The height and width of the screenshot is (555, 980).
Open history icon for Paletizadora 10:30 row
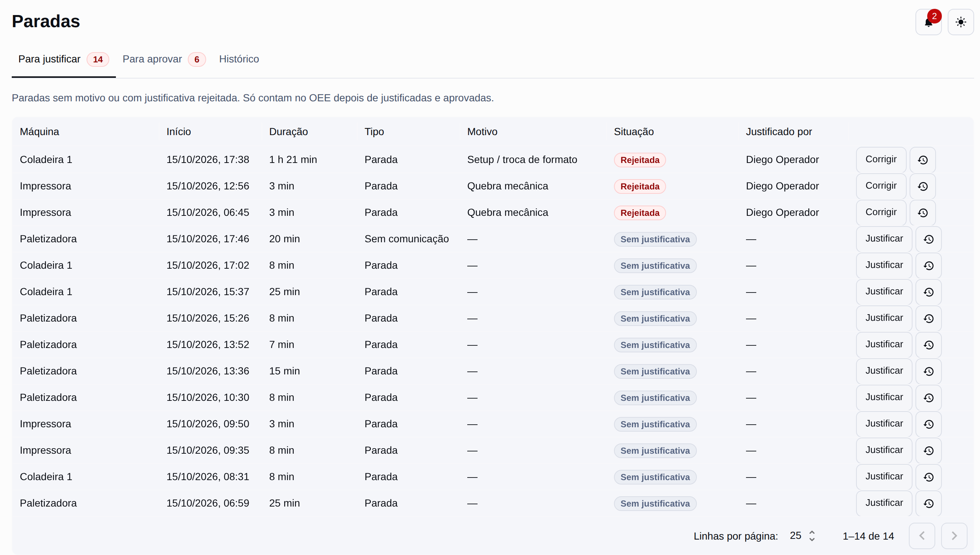929,398
